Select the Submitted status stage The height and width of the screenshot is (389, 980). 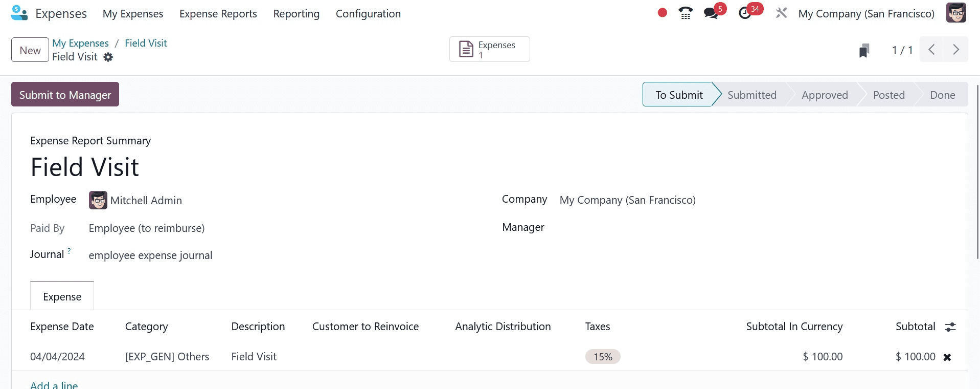pos(751,95)
